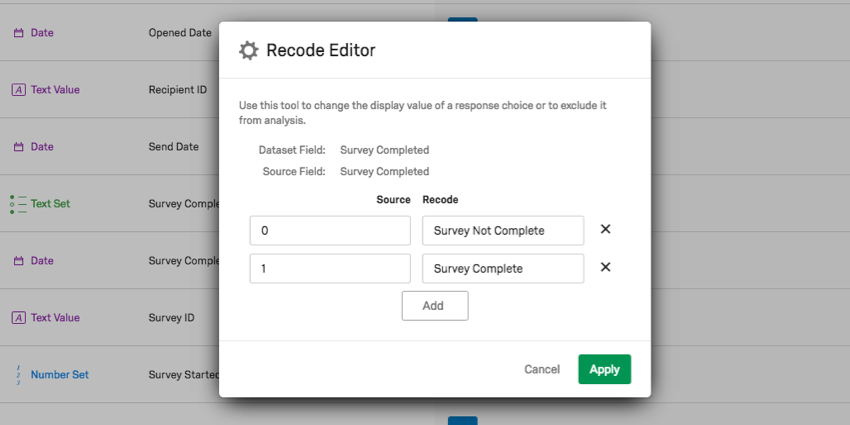Click the Text Value icon for Survey ID
Image resolution: width=850 pixels, height=425 pixels.
[x=18, y=318]
